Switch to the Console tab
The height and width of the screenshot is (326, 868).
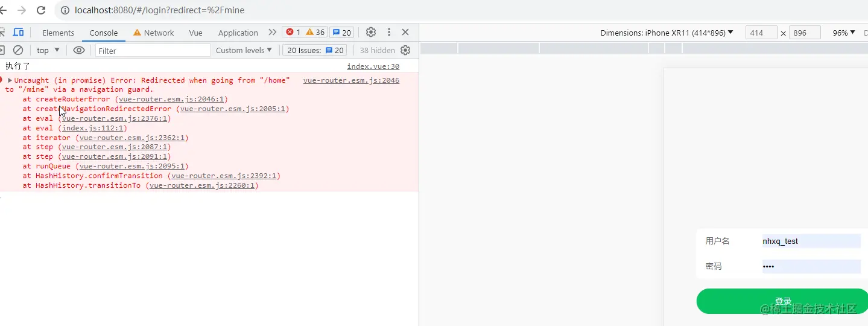point(104,33)
